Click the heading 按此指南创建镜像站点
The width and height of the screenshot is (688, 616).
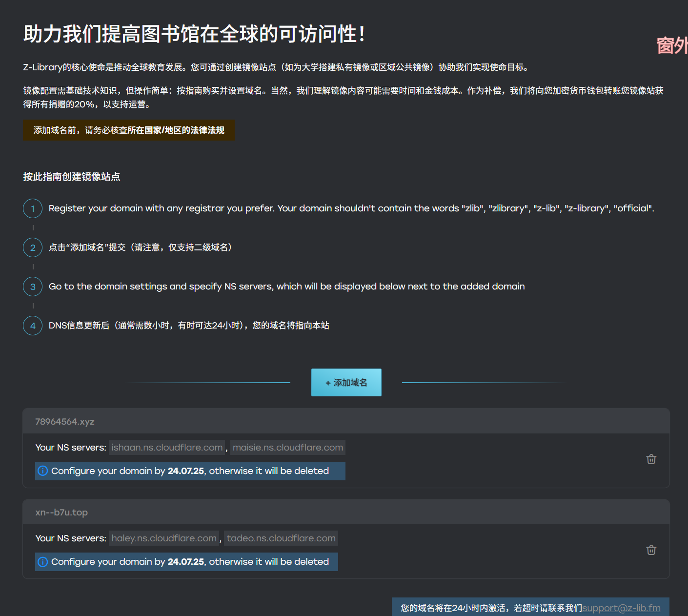[x=72, y=177]
